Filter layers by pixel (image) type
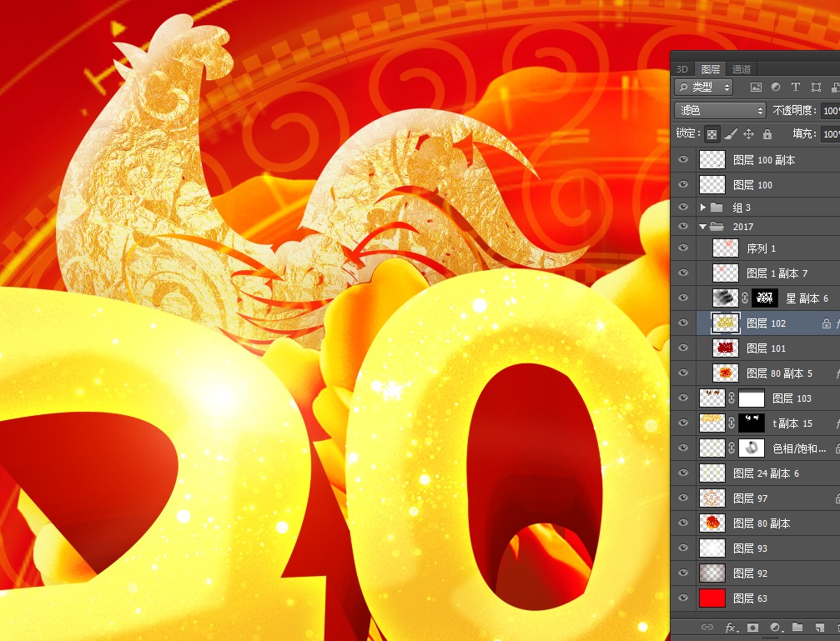Image resolution: width=840 pixels, height=641 pixels. point(756,88)
